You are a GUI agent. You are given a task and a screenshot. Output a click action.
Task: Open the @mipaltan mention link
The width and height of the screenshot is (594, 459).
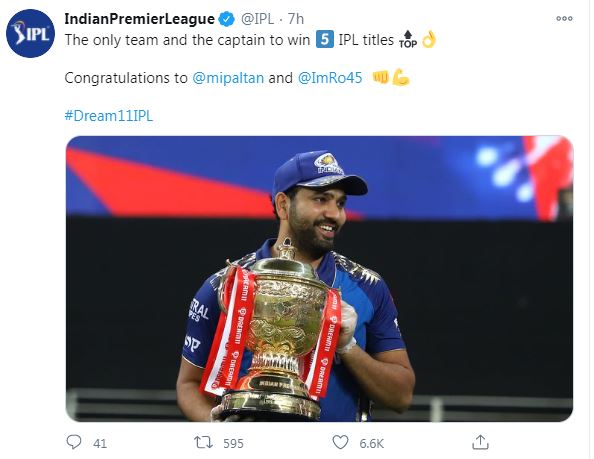pyautogui.click(x=228, y=78)
